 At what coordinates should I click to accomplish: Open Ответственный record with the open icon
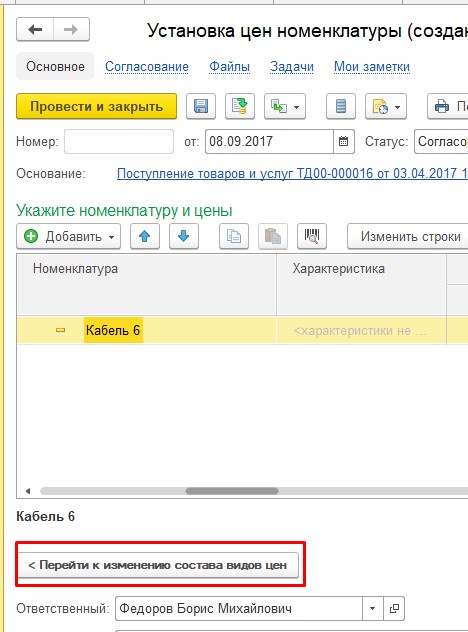click(x=394, y=608)
